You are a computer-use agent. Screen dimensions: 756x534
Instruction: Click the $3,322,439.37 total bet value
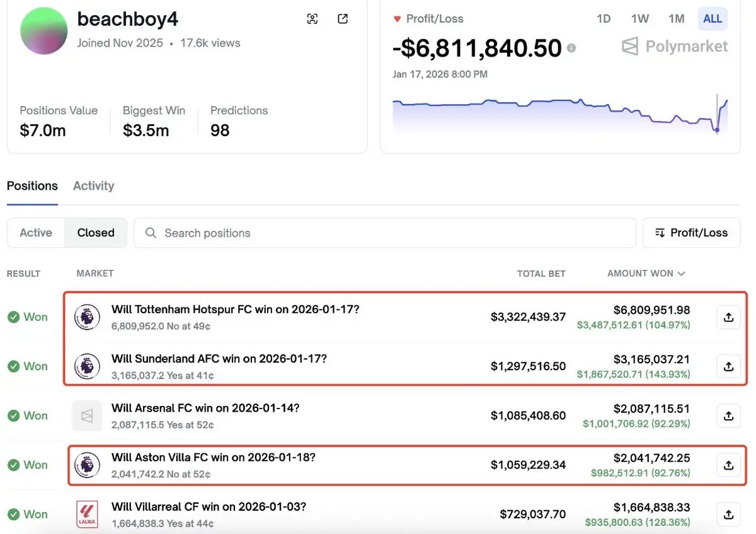(528, 317)
